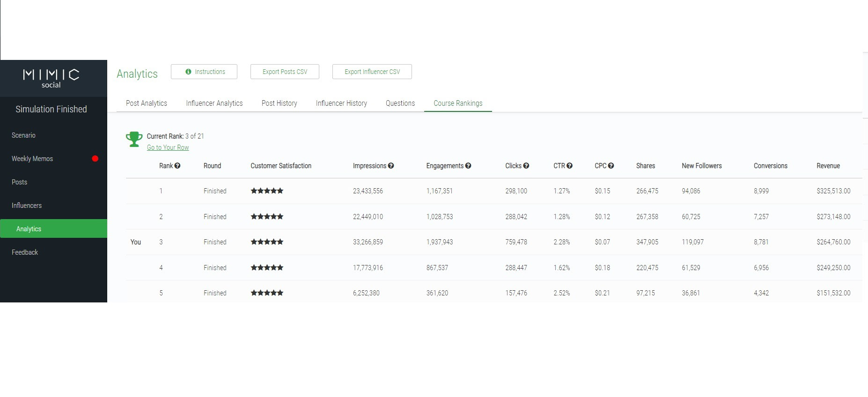
Task: View the Questions tab
Action: click(x=400, y=103)
